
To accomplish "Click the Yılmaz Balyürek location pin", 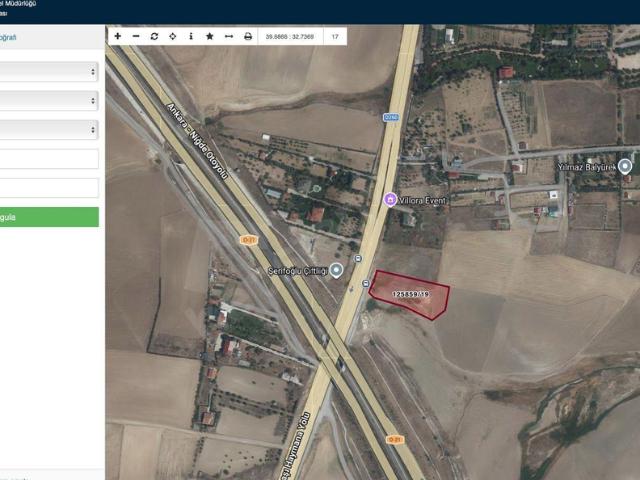I will 625,167.
